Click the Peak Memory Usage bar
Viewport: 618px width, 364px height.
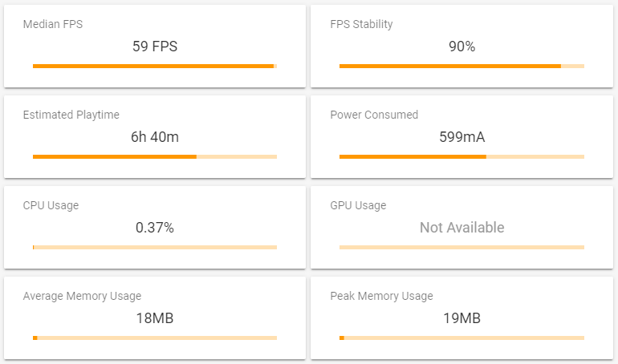461,338
